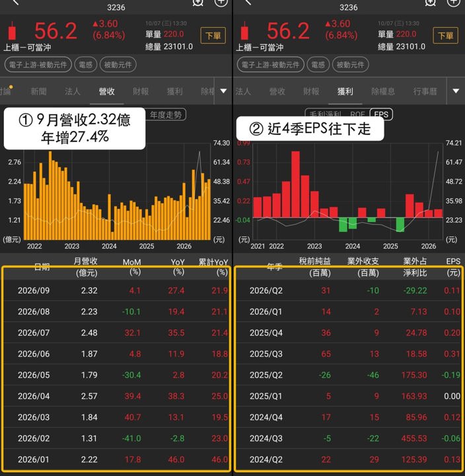Select the 2026/Q1 earnings row

coord(349,311)
